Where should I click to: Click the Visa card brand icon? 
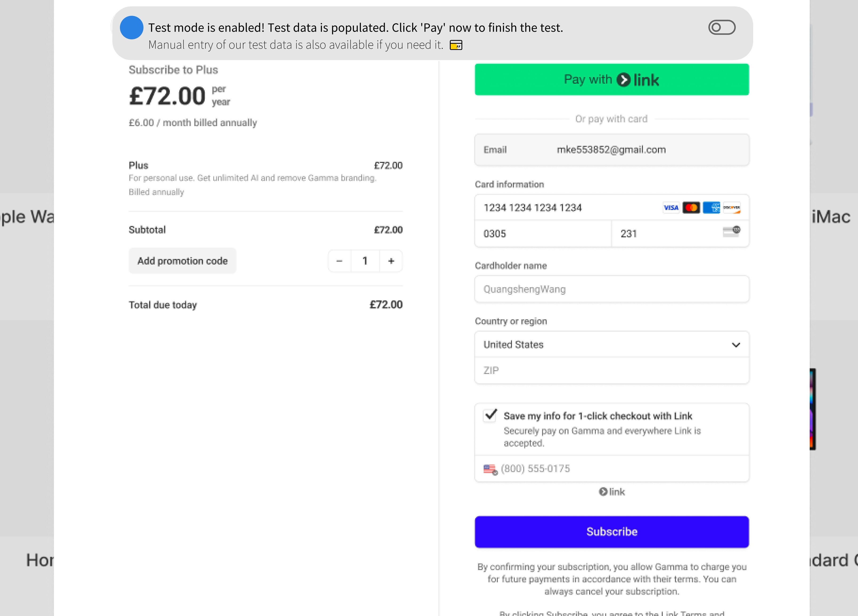coord(671,208)
